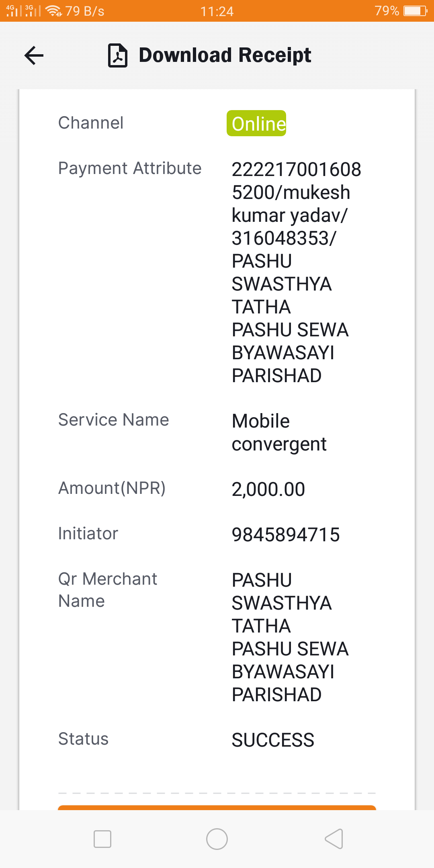434x868 pixels.
Task: Tap the payment attribute reference text
Action: coord(296,272)
